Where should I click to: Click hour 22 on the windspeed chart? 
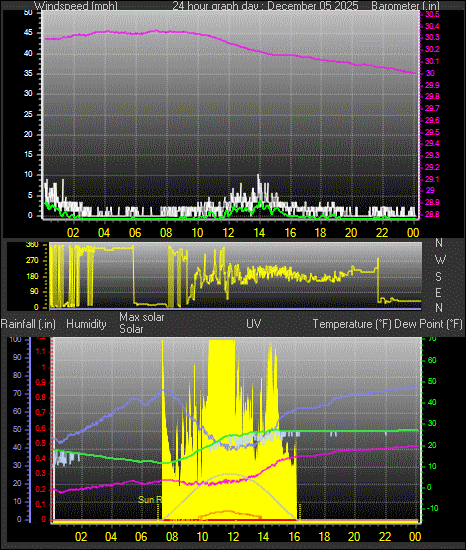tap(382, 233)
